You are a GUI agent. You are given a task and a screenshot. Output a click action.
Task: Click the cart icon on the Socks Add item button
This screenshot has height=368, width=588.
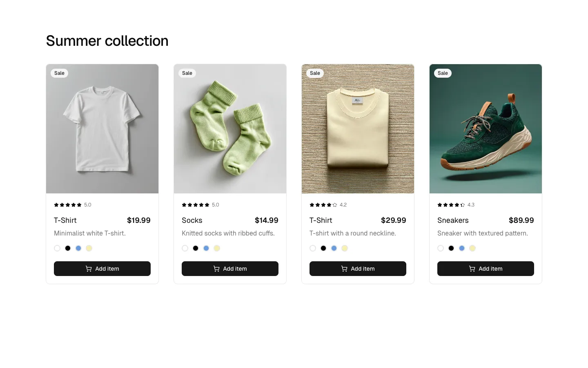(216, 269)
